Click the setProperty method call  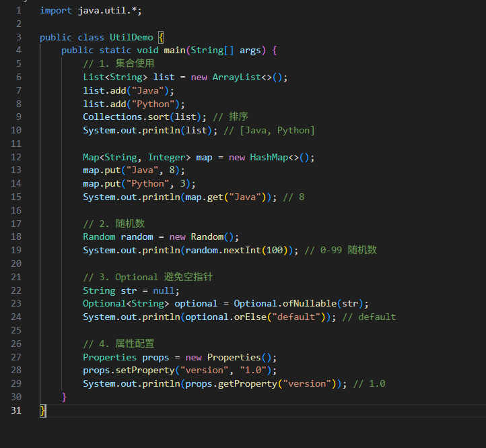click(x=145, y=371)
